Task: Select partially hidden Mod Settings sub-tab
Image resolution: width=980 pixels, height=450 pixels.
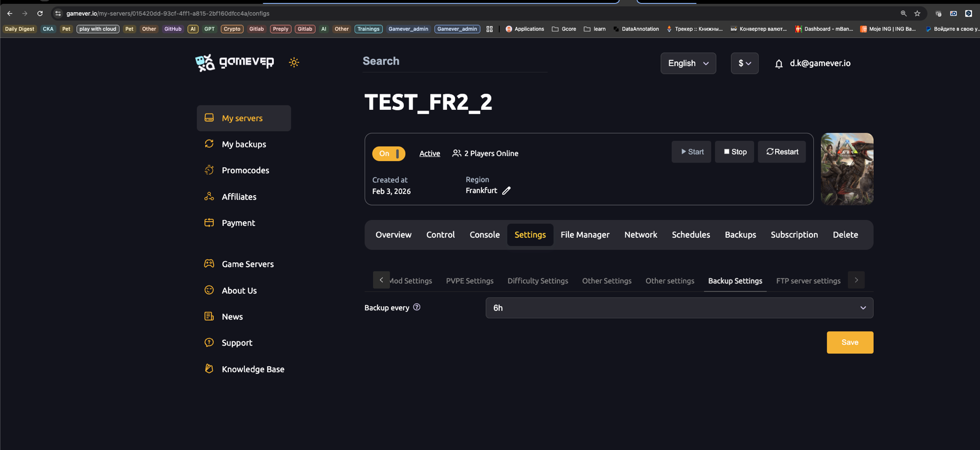Action: pyautogui.click(x=411, y=281)
